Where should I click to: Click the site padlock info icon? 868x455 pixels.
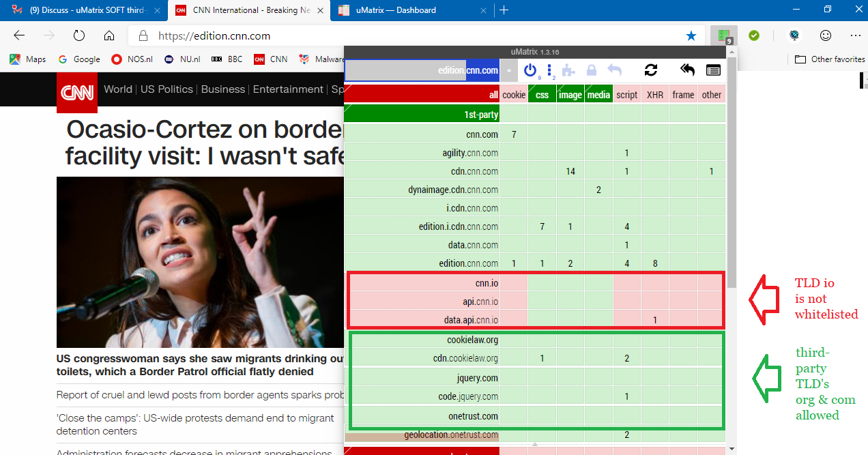[x=143, y=36]
